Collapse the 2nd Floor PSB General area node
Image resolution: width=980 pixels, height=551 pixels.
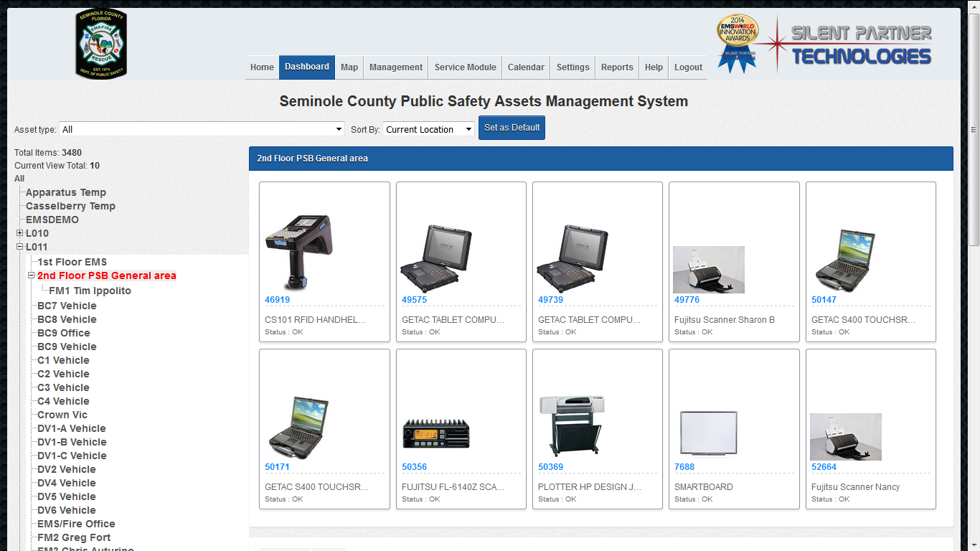coord(30,275)
